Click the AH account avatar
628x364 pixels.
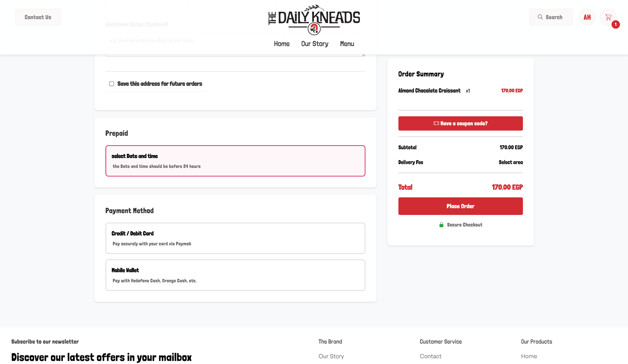(587, 17)
